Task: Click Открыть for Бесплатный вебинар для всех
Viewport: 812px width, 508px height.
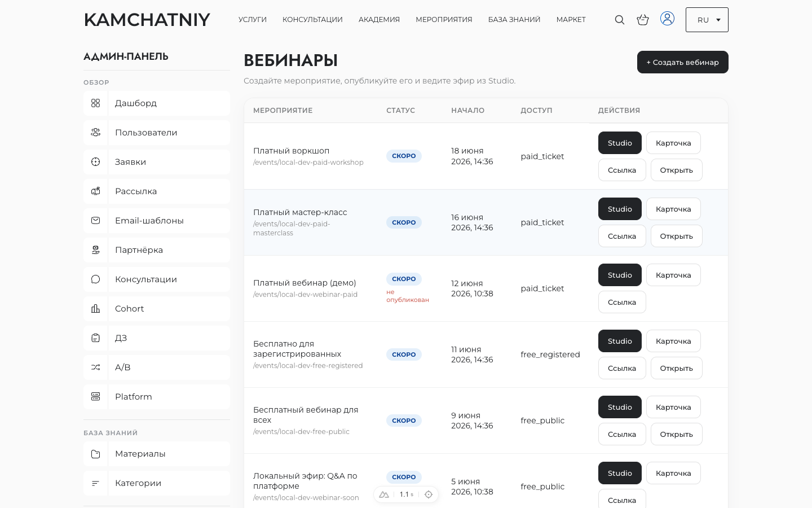Action: (676, 434)
